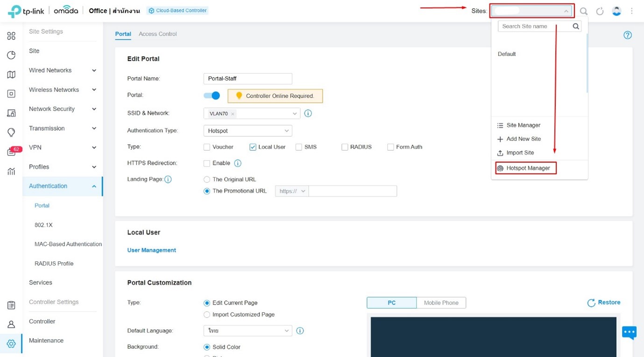The image size is (644, 357).
Task: Select Solid Color background radio button
Action: (x=207, y=347)
